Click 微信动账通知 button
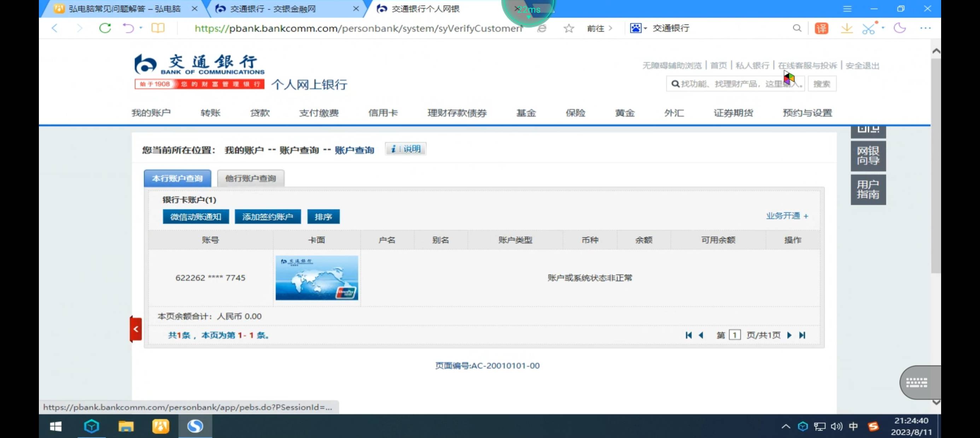This screenshot has height=438, width=980. (196, 217)
